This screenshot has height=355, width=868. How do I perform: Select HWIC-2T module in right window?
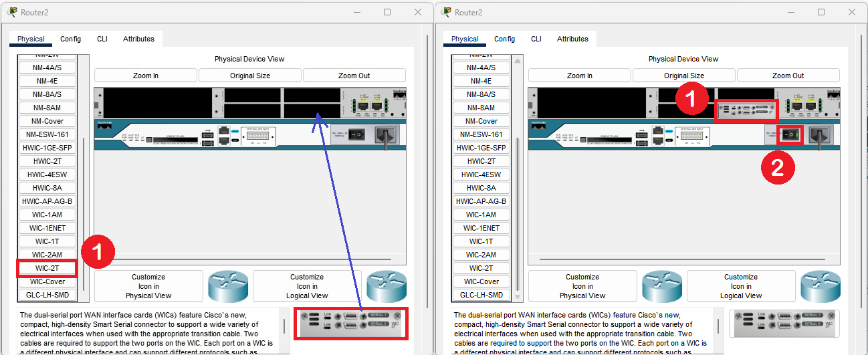[480, 161]
